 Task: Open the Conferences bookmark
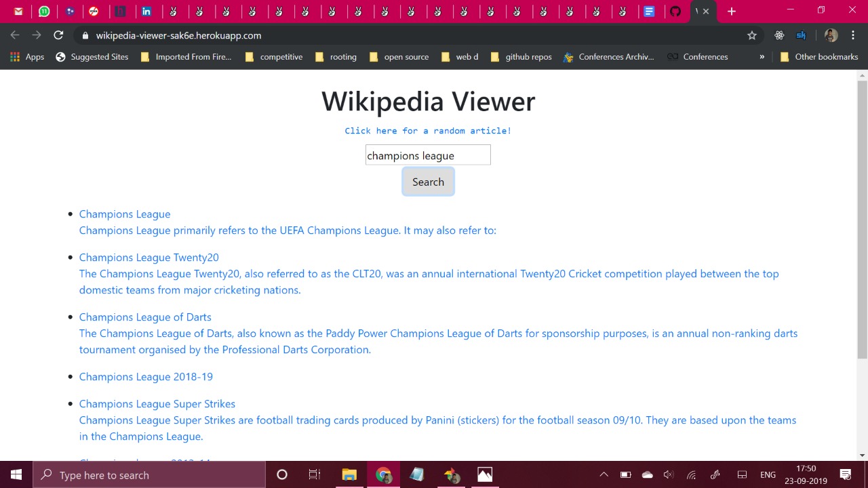(x=698, y=57)
